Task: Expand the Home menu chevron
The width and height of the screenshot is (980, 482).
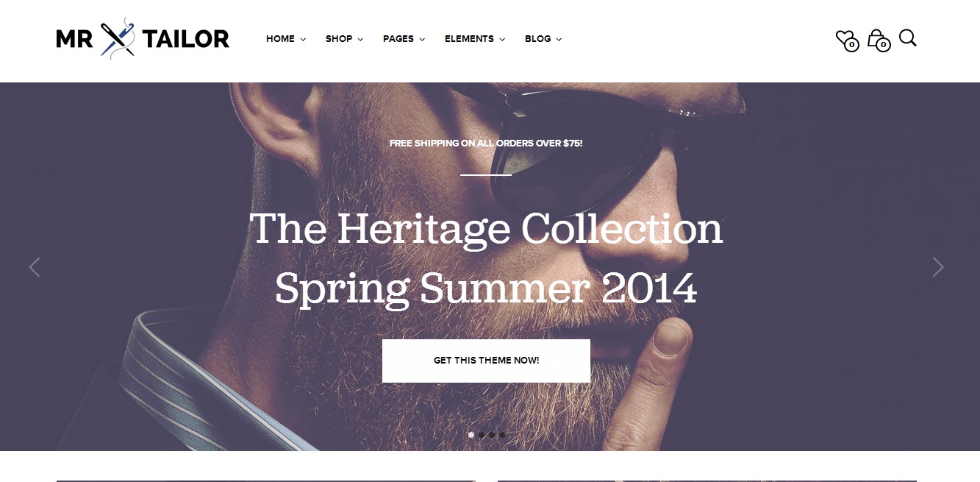Action: [303, 40]
